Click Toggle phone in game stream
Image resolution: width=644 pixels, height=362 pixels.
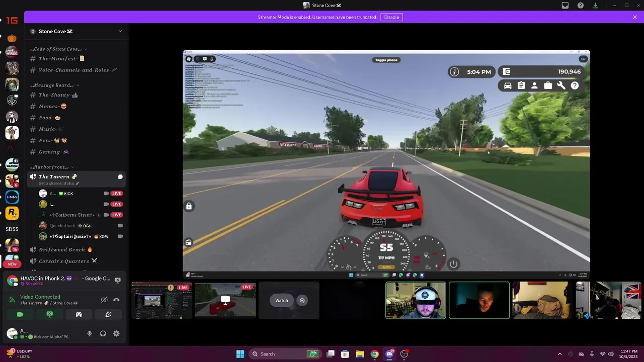[386, 60]
